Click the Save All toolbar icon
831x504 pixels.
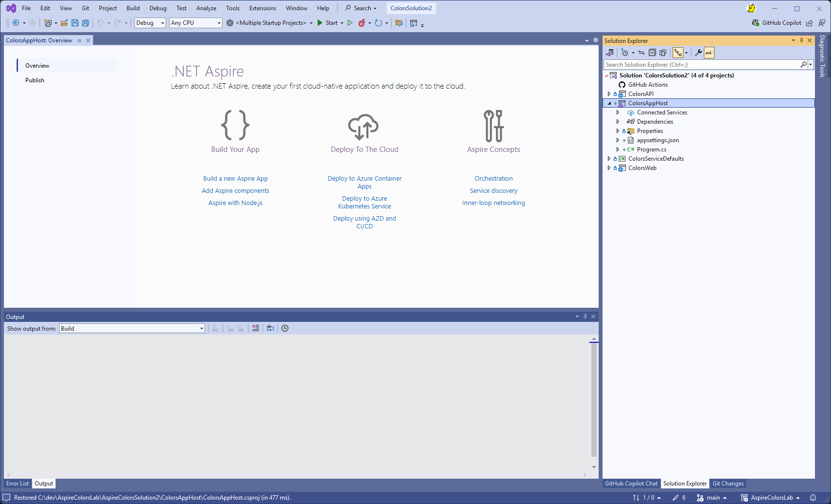tap(86, 23)
